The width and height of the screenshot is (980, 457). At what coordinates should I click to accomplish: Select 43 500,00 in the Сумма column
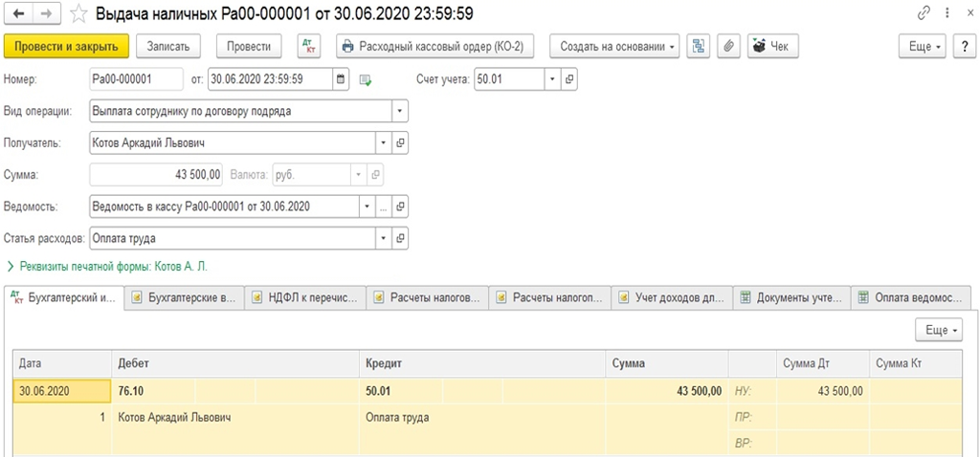pos(667,391)
